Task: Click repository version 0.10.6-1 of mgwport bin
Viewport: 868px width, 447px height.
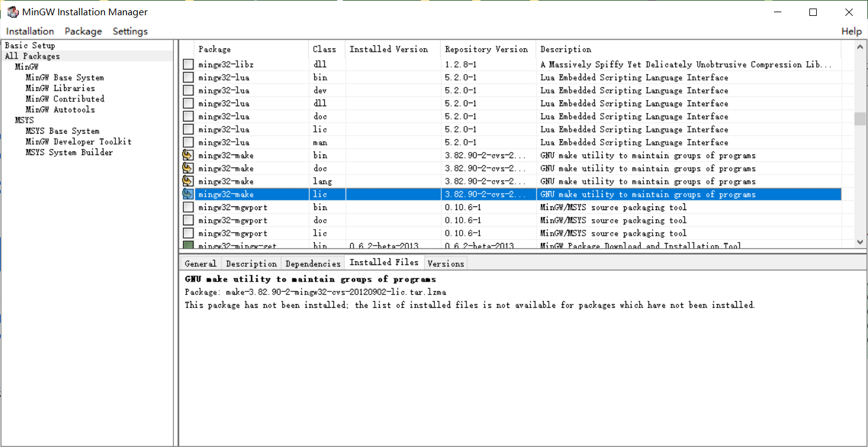Action: coord(463,207)
